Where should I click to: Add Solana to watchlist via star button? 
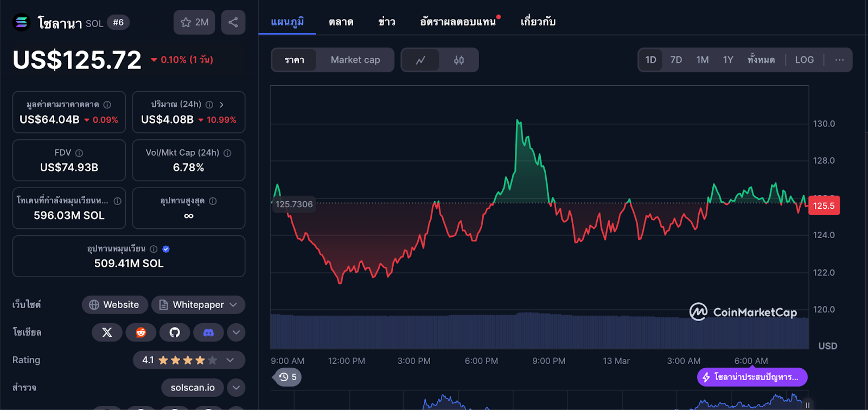(x=194, y=22)
